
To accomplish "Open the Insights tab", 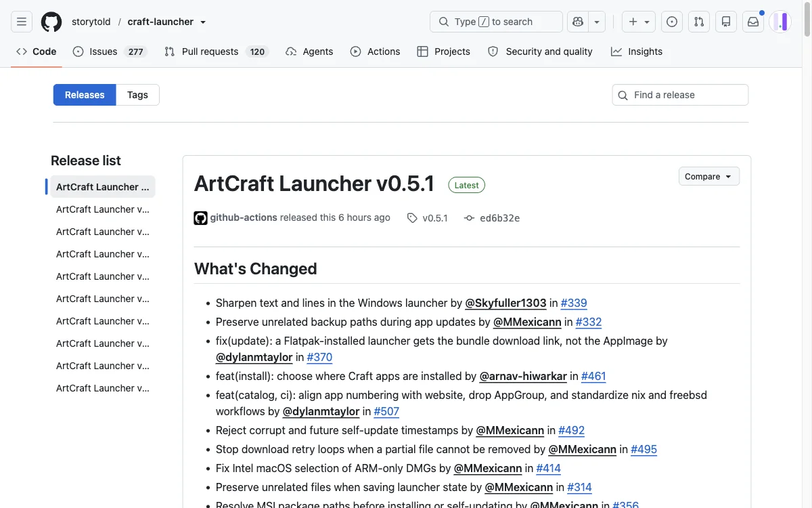I will coord(637,51).
